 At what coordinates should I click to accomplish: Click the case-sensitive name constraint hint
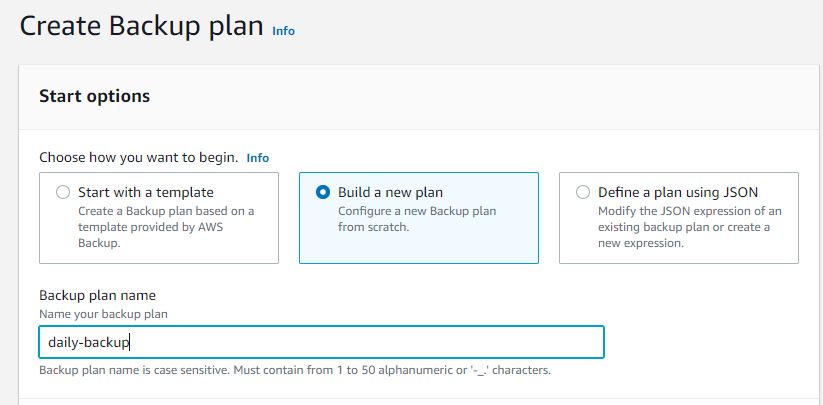click(x=294, y=371)
